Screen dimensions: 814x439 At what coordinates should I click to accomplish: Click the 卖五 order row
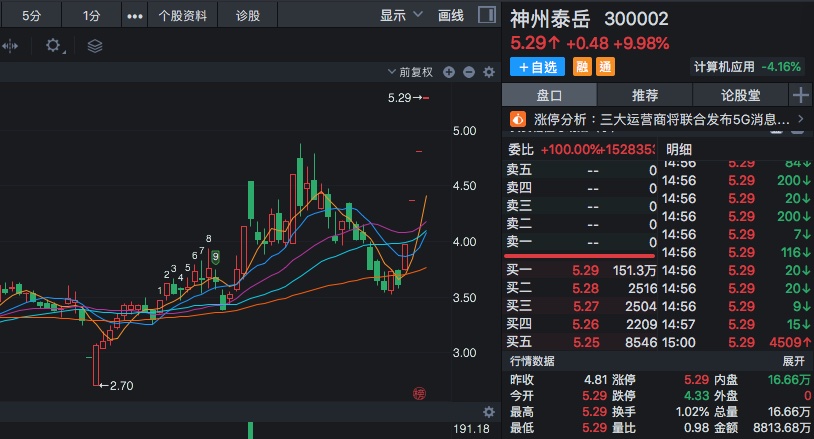pos(581,170)
